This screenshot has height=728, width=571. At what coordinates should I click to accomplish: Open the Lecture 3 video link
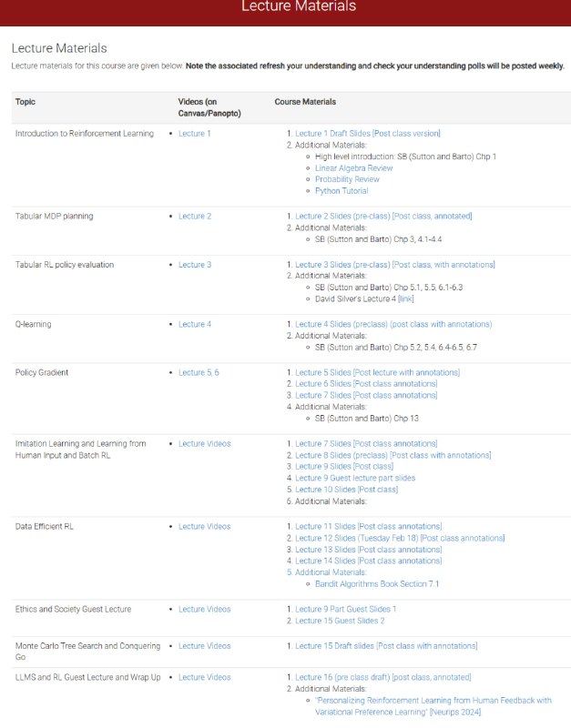tap(194, 265)
